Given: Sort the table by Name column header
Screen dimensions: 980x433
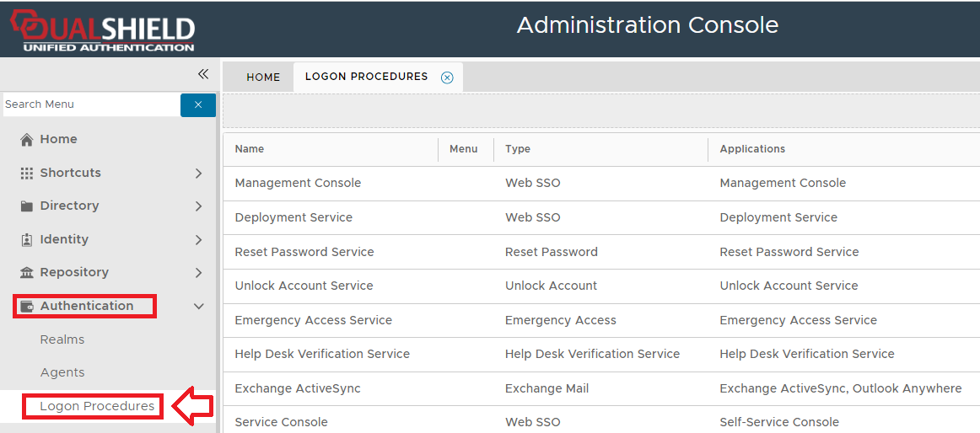Looking at the screenshot, I should [x=250, y=149].
